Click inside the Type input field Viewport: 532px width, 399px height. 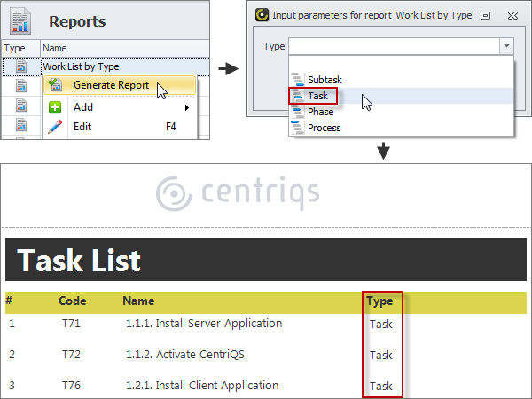click(392, 46)
